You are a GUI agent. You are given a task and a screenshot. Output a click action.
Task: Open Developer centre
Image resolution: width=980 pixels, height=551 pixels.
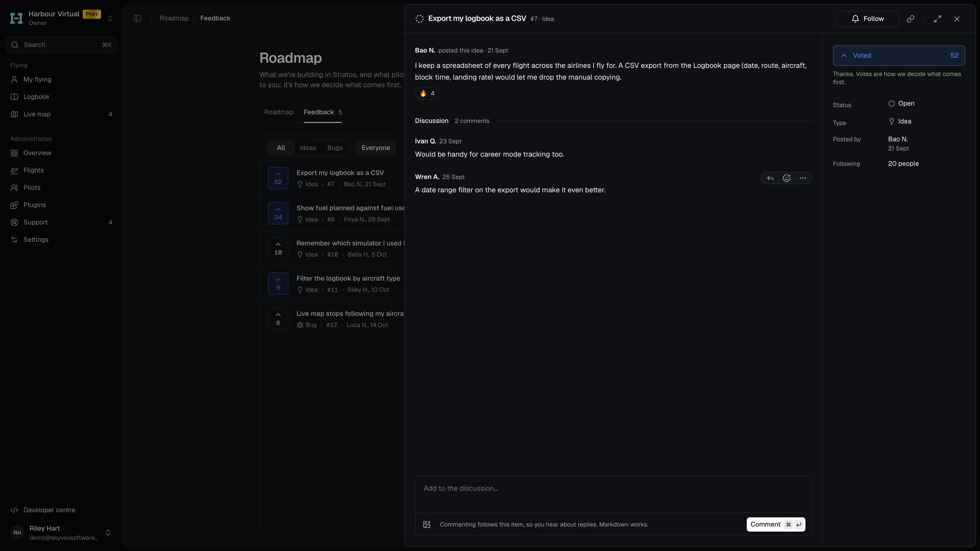tap(61, 510)
